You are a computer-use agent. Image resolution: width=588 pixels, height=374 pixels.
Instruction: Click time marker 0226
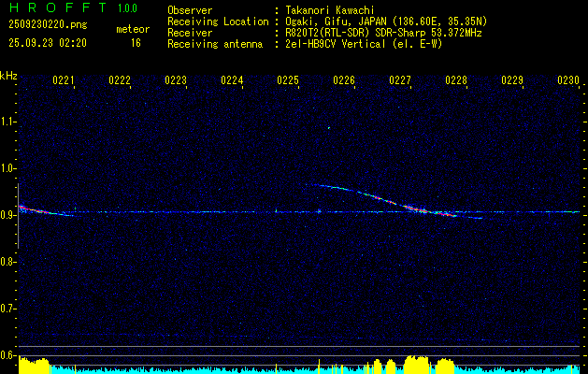[344, 80]
